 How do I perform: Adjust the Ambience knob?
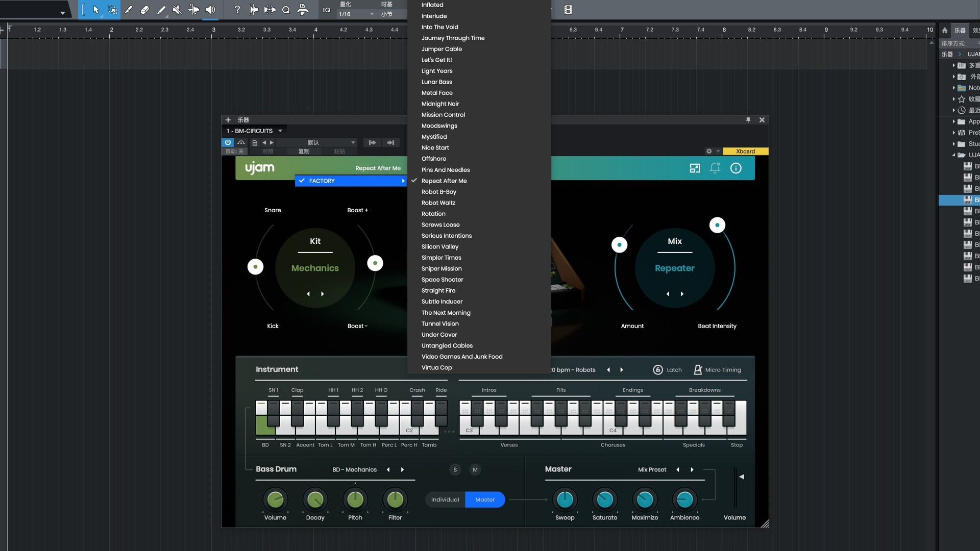coord(684,500)
